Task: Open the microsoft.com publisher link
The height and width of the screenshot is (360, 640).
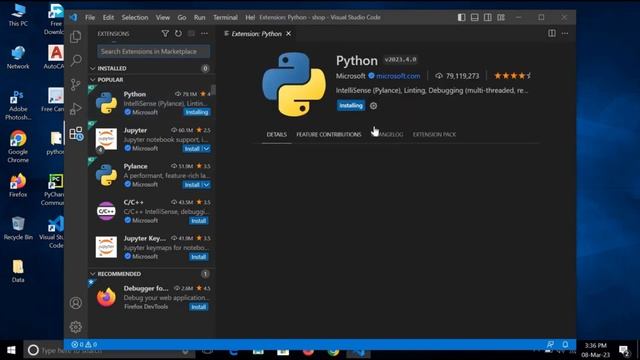Action: (x=398, y=76)
